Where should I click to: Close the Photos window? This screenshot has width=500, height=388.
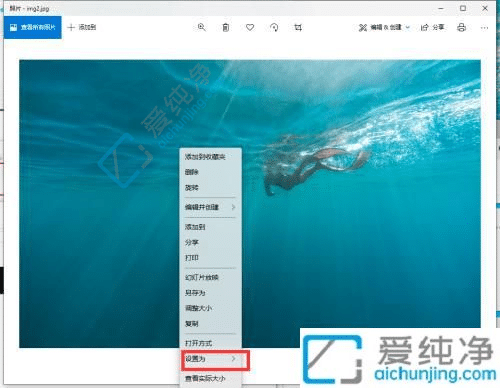point(485,8)
